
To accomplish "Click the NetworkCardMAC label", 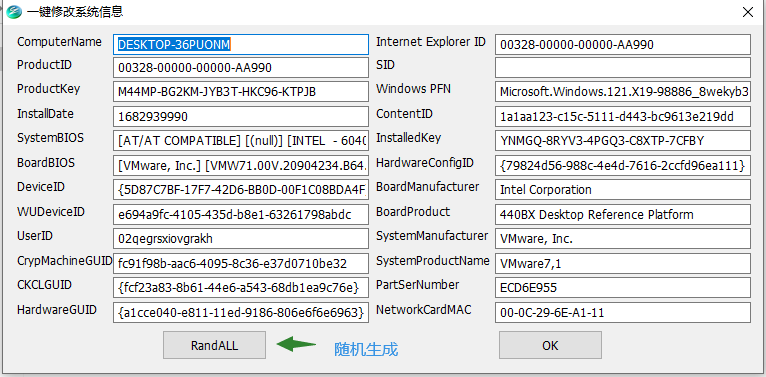I will 424,310.
